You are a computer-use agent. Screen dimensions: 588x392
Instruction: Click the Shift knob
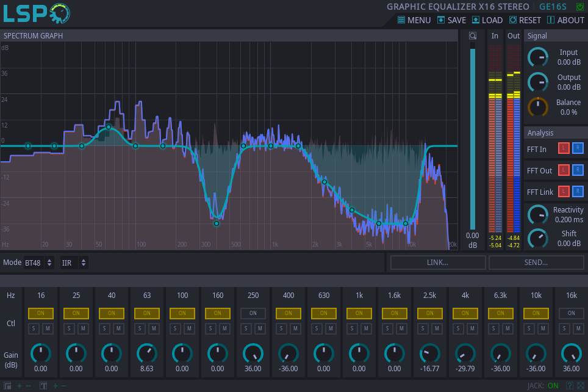(x=538, y=238)
